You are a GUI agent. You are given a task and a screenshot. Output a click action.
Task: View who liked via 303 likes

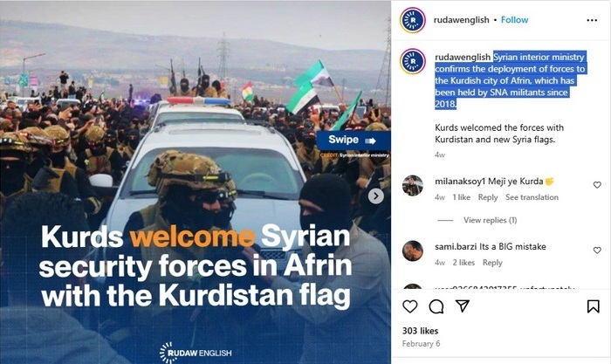420,331
